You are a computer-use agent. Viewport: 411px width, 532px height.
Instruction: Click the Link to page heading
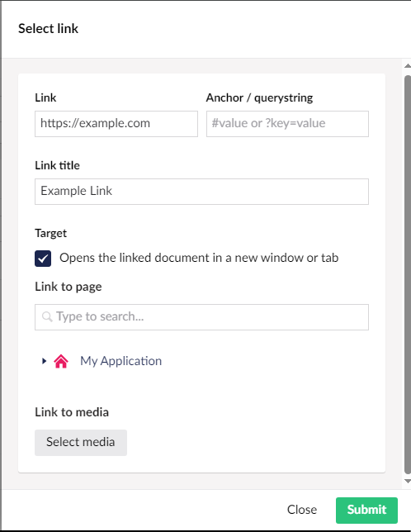coord(68,287)
